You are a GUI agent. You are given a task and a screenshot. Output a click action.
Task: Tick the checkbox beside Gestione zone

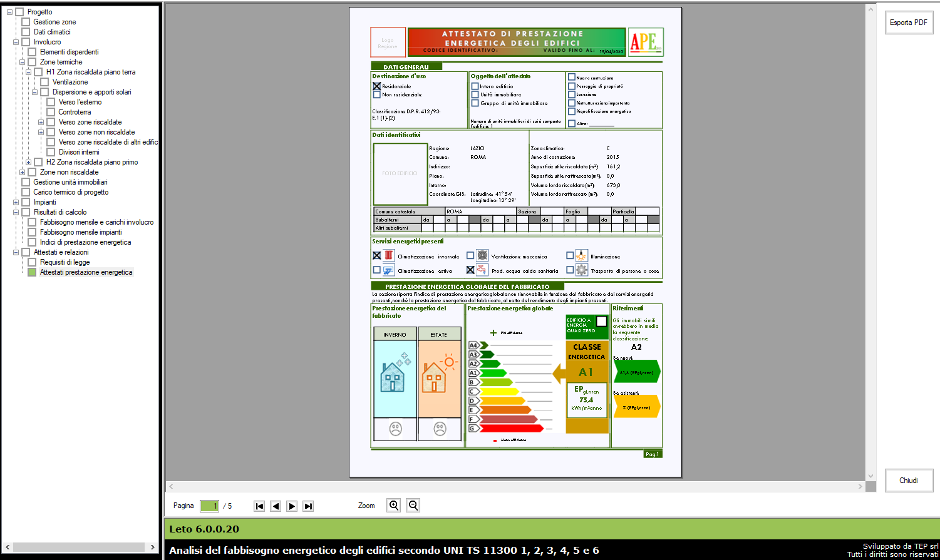coord(26,22)
